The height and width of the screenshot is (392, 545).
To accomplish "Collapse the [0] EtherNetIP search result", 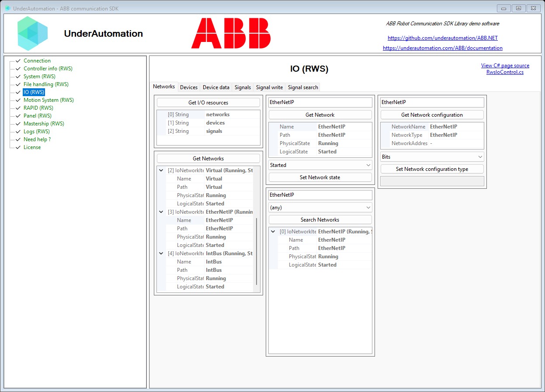I will 273,232.
